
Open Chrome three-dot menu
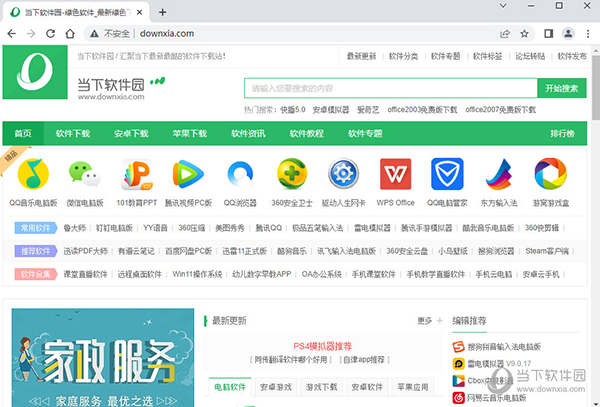[588, 34]
